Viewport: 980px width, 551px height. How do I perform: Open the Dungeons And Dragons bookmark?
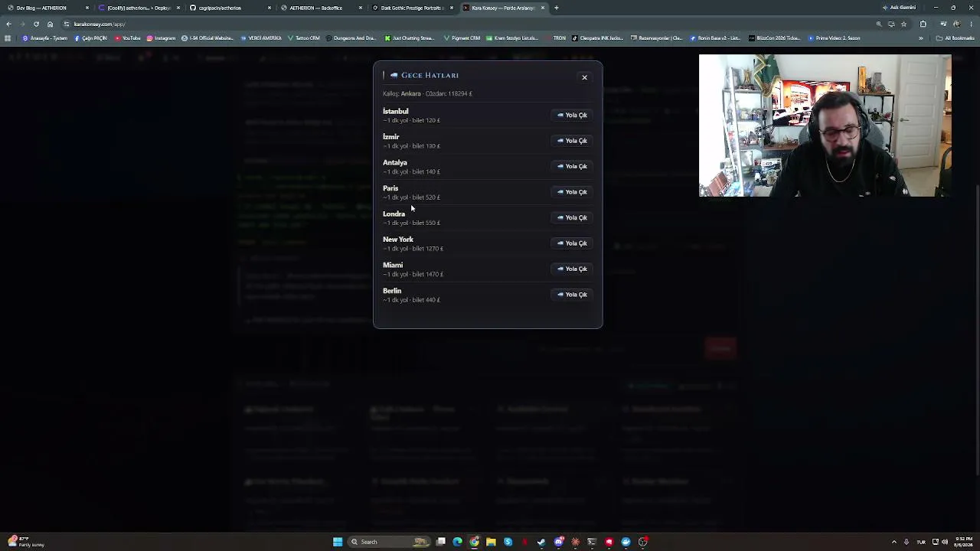coord(351,37)
